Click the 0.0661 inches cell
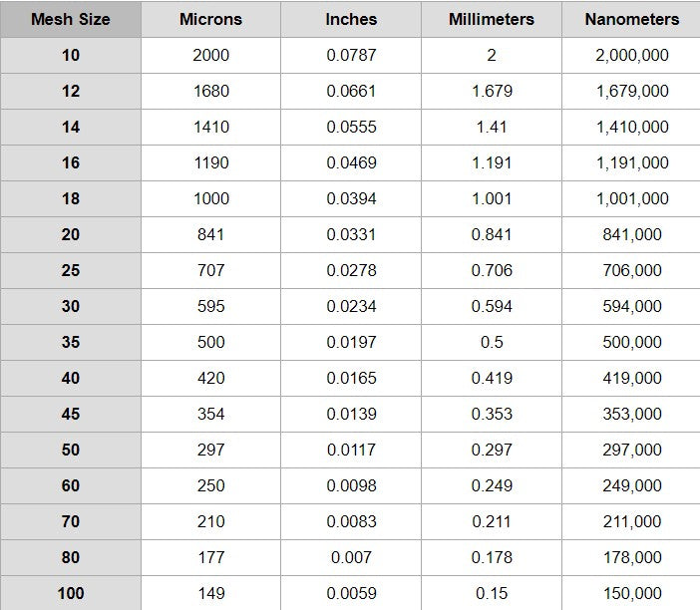Viewport: 700px width, 610px height. 351,91
